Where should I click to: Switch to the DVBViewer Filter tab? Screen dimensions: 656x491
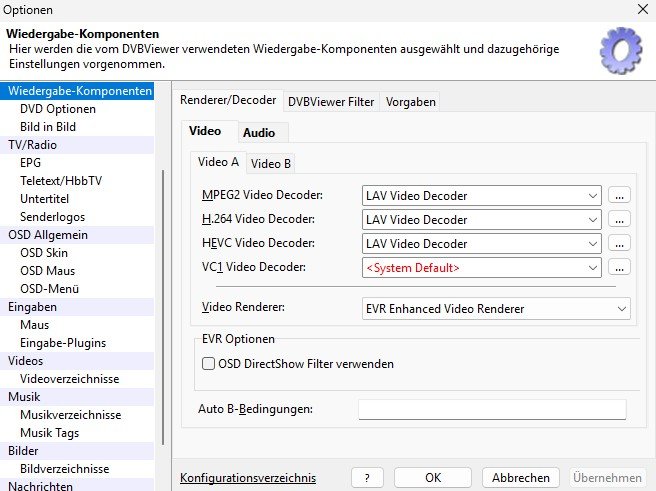[331, 101]
